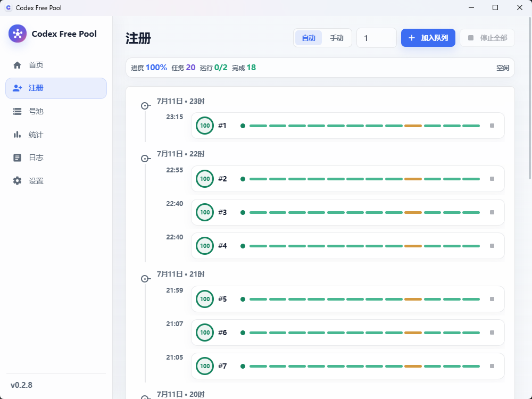
Task: Click the stop icon on task #4
Action: pos(492,246)
